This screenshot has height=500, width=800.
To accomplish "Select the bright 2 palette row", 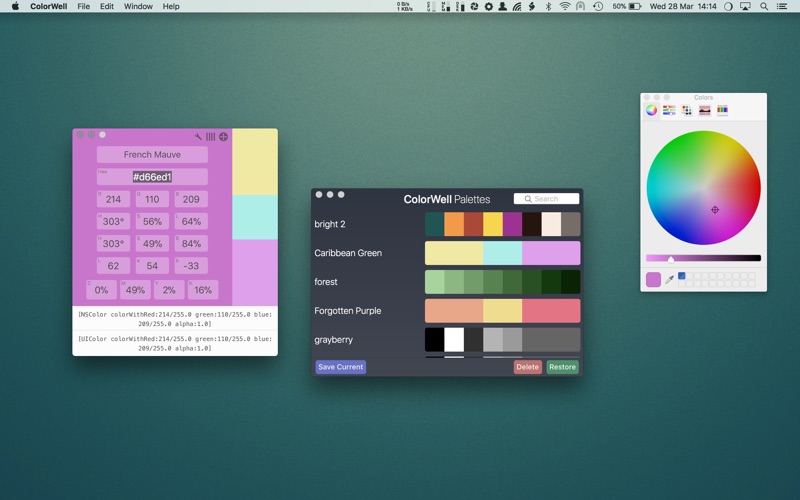I will [x=447, y=224].
